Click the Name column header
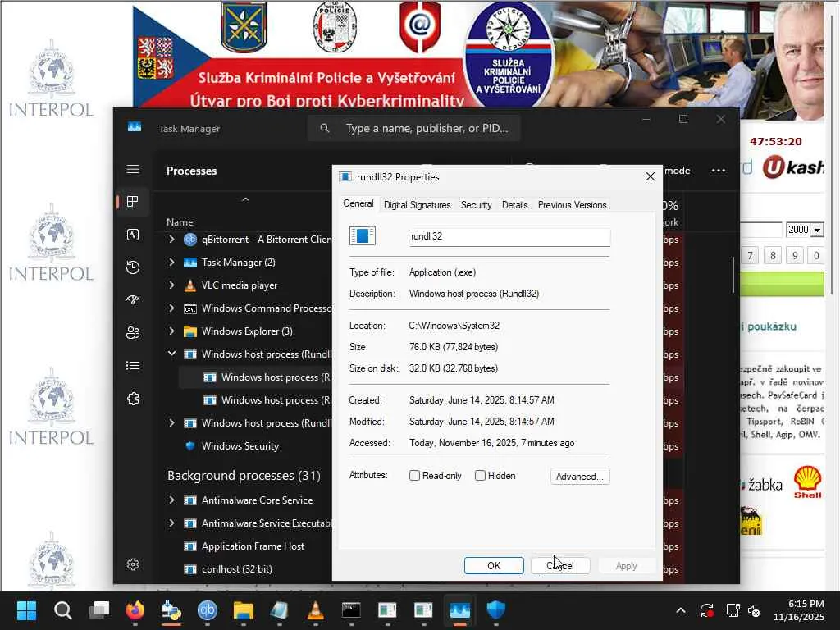This screenshot has height=630, width=840. 180,221
